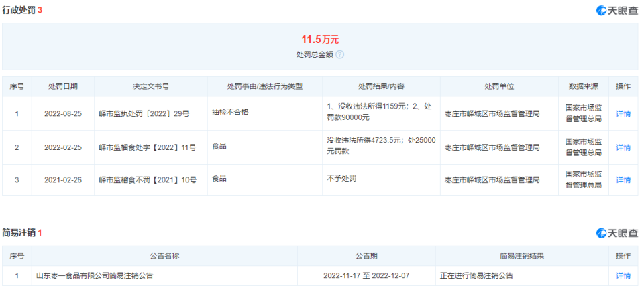
Task: Click the help icon beside 处罚总金额
Action: [x=339, y=54]
